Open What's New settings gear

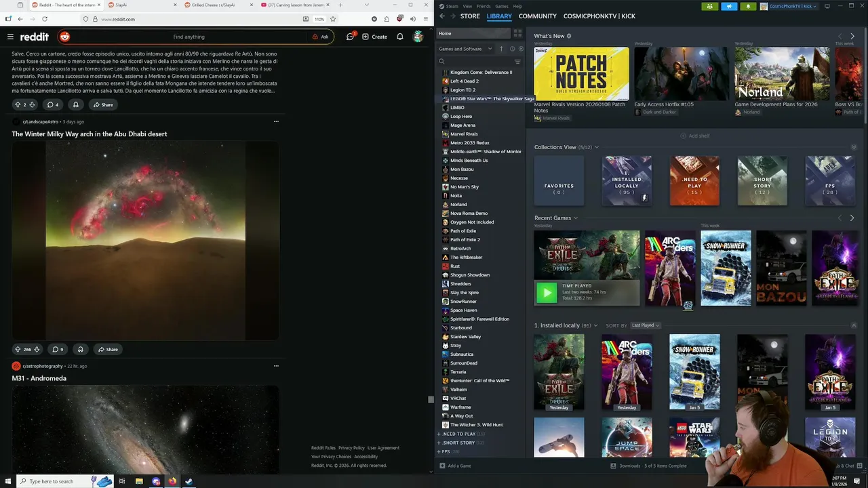pos(569,36)
